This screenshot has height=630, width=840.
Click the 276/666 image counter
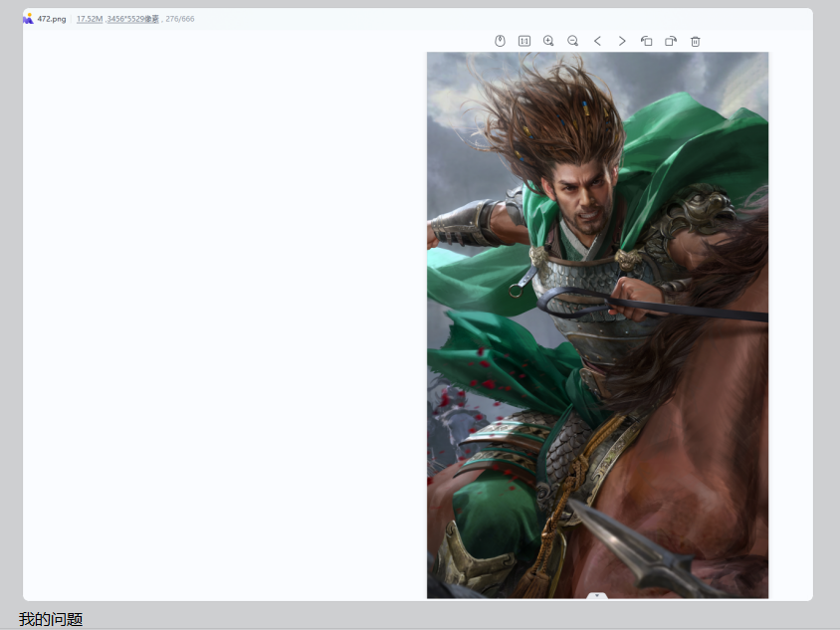pos(180,19)
